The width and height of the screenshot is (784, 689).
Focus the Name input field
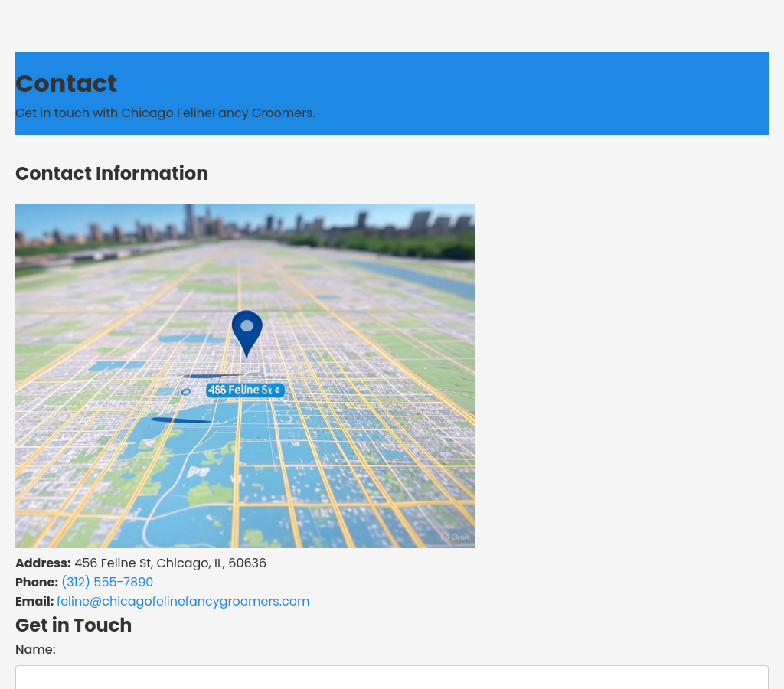pyautogui.click(x=392, y=677)
